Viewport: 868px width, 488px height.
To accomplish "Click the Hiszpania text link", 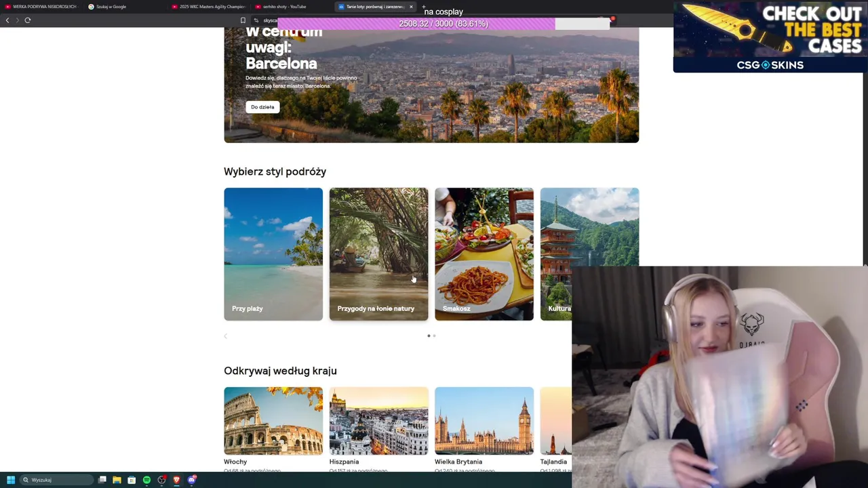I will tap(344, 462).
